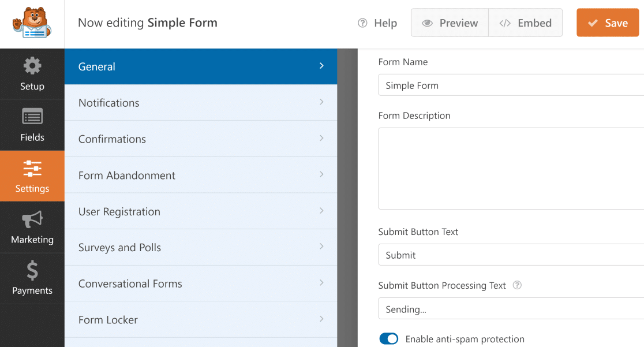Viewport: 644px width, 347px height.
Task: Focus the Submit Button Text field
Action: click(x=511, y=255)
